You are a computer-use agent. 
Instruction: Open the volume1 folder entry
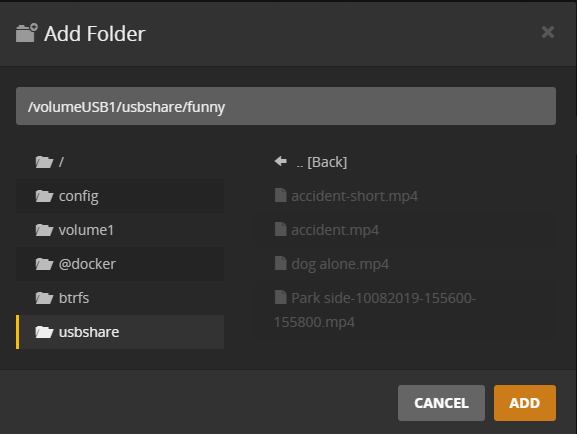[120, 230]
